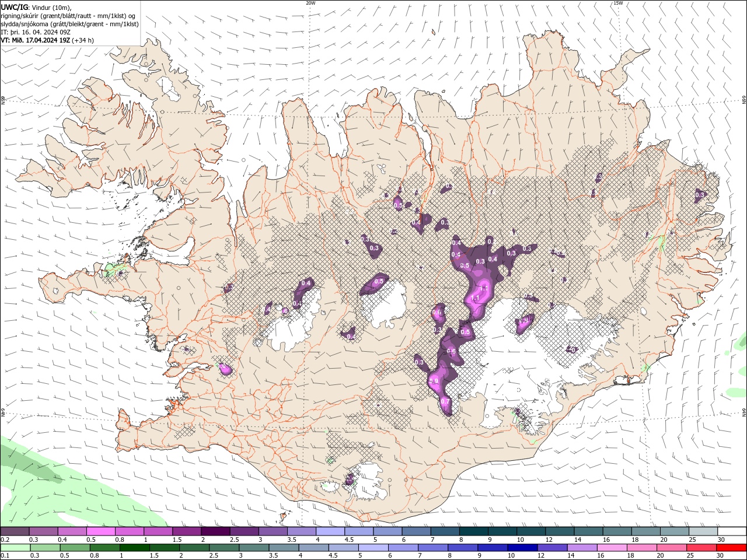The height and width of the screenshot is (560, 747).
Task: Click the '4.5' label in the upper legend row
Action: tap(349, 540)
